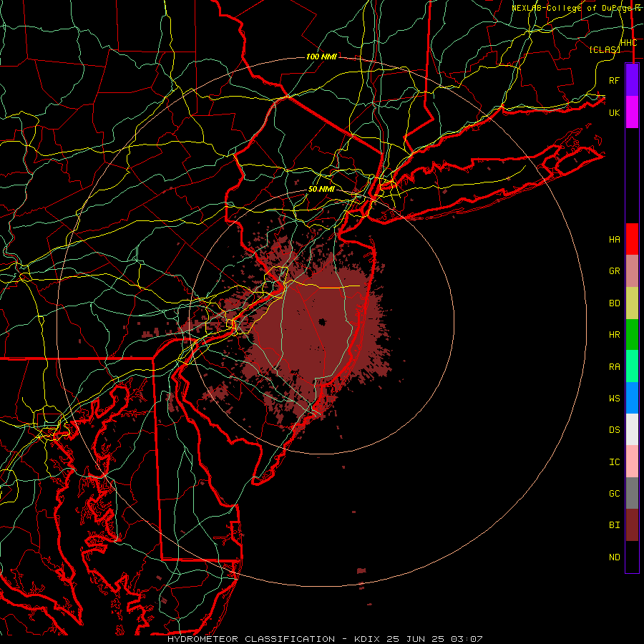
Task: Click the purple RF legend swatch
Action: coord(632,80)
